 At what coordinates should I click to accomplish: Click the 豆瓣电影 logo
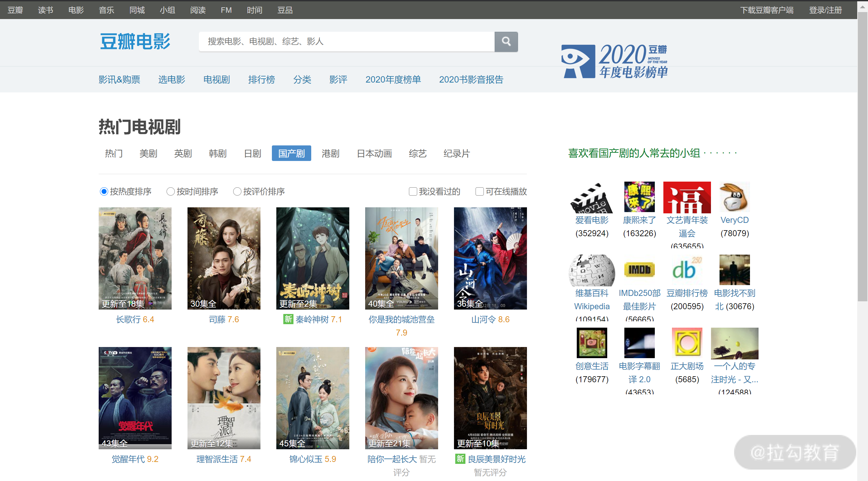[135, 42]
